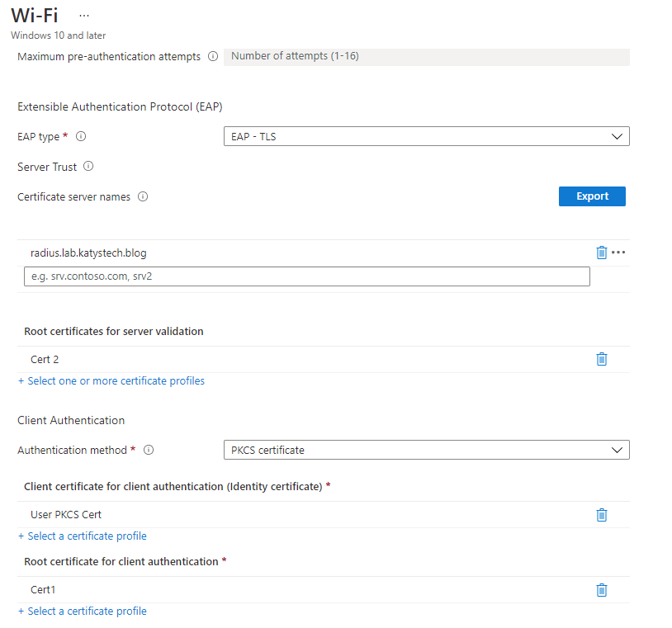This screenshot has height=628, width=672.
Task: Click the Maximum pre-authentication attempts number field
Action: coord(426,57)
